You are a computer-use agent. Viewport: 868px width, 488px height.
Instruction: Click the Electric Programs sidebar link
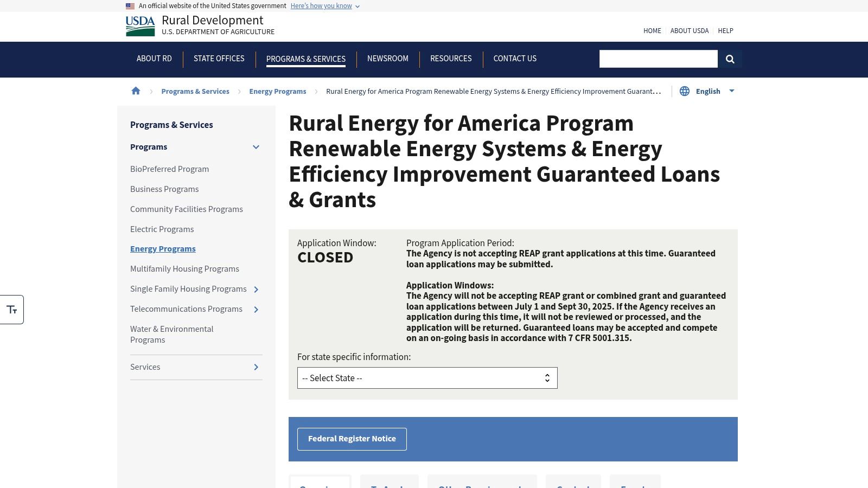(162, 229)
